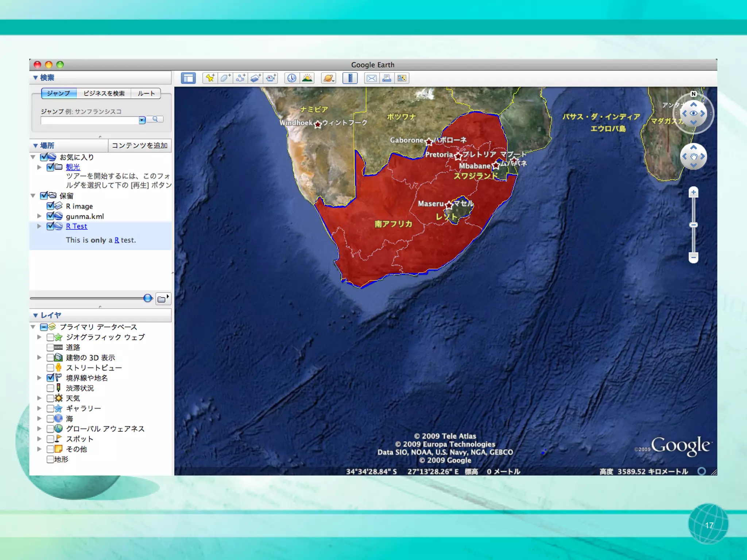Expand the 天気 weather layer group
747x560 pixels.
(x=39, y=398)
